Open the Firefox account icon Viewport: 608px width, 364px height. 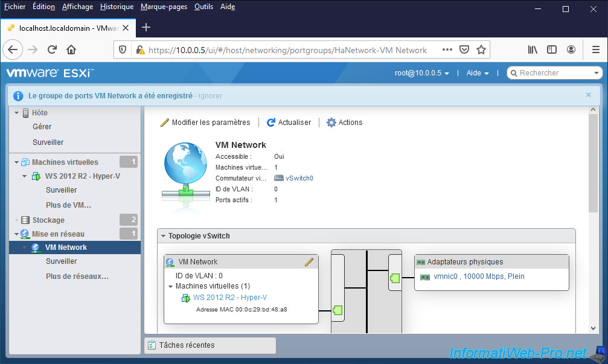[x=571, y=49]
